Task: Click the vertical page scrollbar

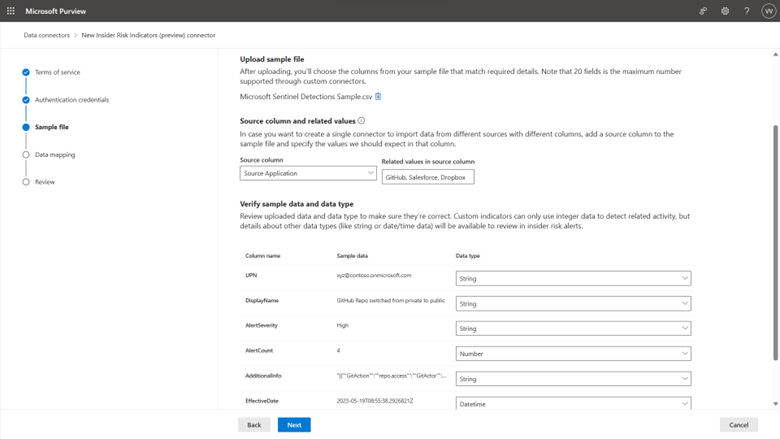Action: click(775, 250)
